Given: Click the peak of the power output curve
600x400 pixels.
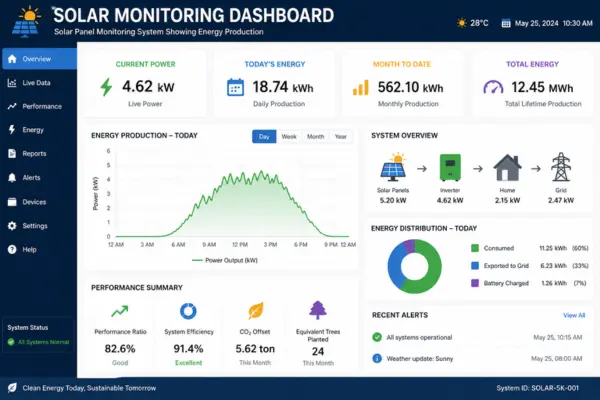Looking at the screenshot, I should [x=261, y=172].
